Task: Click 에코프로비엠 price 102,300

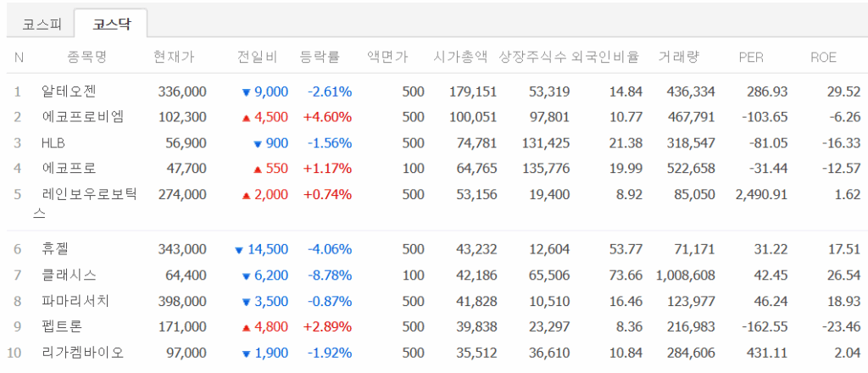Action: (x=182, y=117)
